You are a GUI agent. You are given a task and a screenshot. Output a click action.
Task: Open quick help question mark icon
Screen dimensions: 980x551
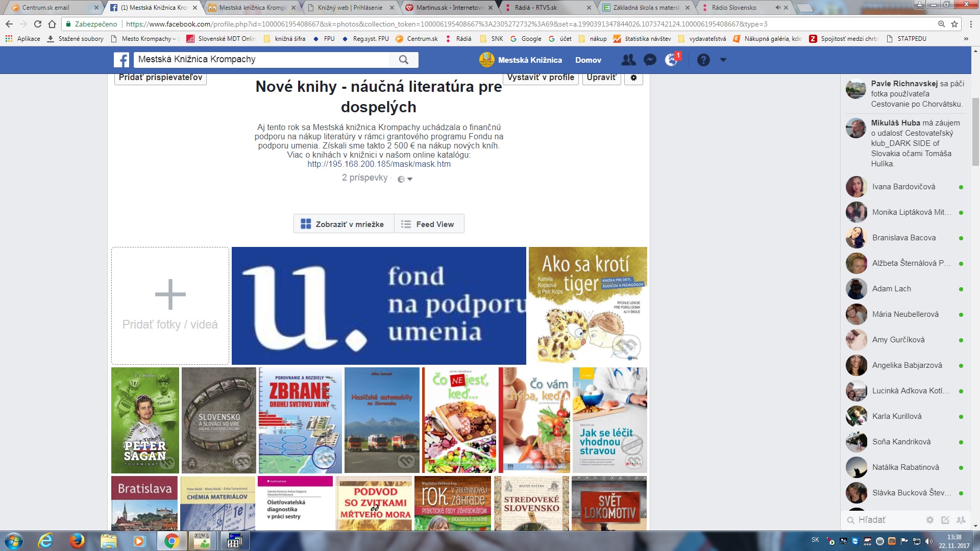[x=703, y=60]
